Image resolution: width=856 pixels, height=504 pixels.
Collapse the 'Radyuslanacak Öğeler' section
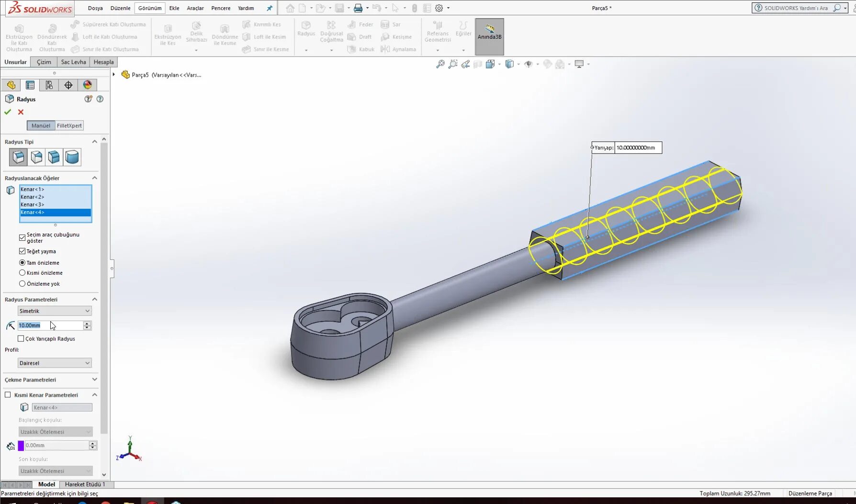[x=94, y=178]
